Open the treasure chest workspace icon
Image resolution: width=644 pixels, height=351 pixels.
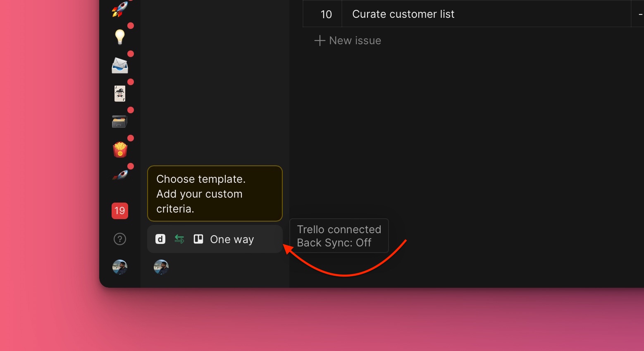[x=120, y=122]
